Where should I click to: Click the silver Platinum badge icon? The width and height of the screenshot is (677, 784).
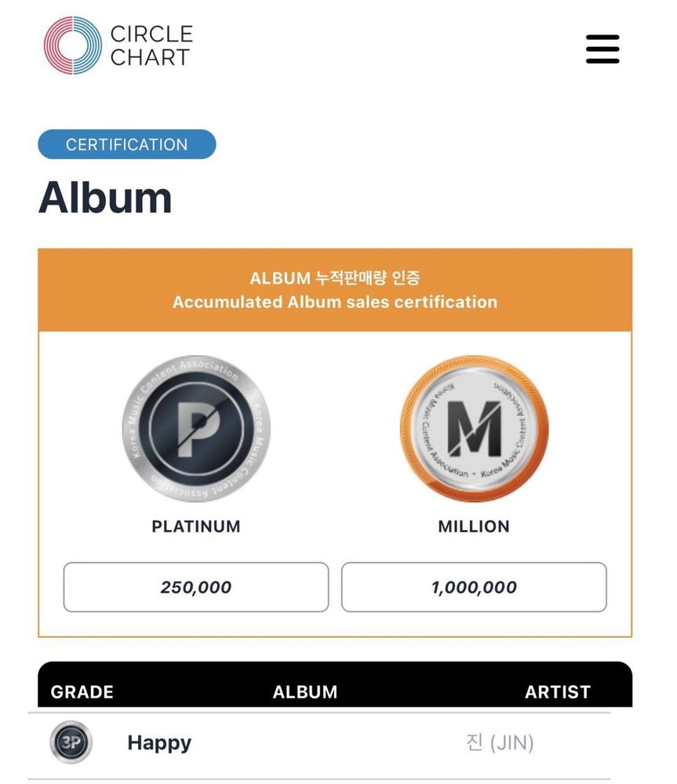coord(196,429)
